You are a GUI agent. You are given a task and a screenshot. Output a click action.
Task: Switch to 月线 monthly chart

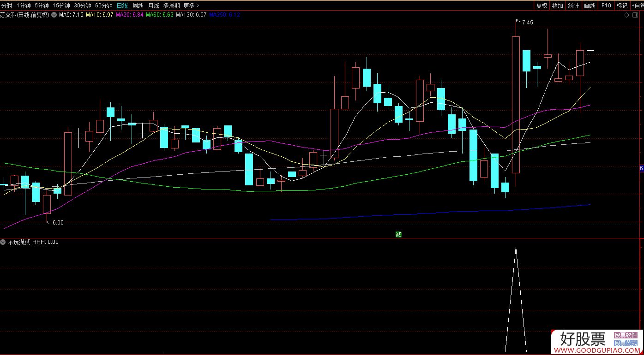pos(153,6)
